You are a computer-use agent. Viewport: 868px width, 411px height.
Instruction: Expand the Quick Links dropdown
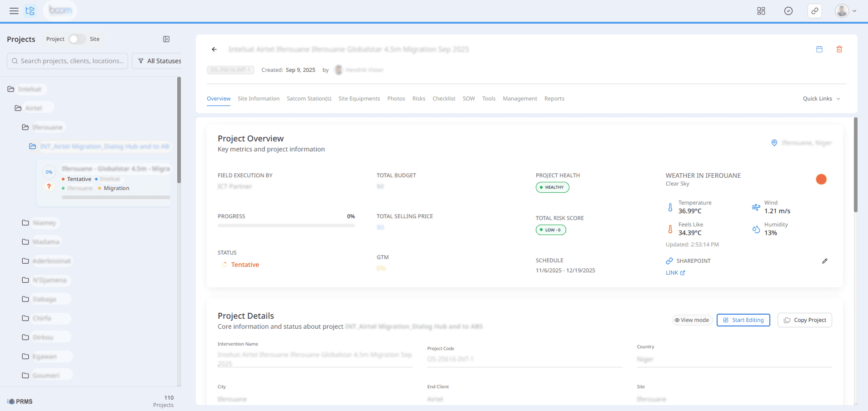pyautogui.click(x=821, y=99)
